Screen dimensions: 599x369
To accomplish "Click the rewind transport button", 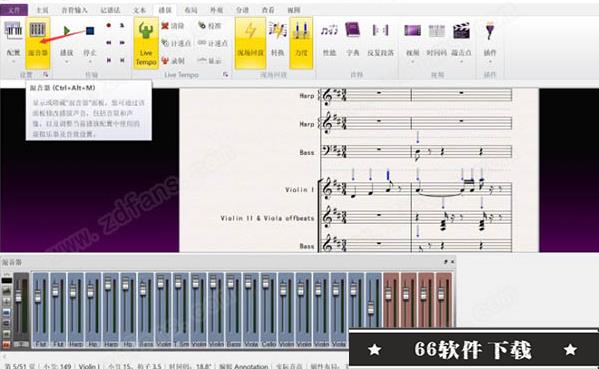I will [x=108, y=42].
